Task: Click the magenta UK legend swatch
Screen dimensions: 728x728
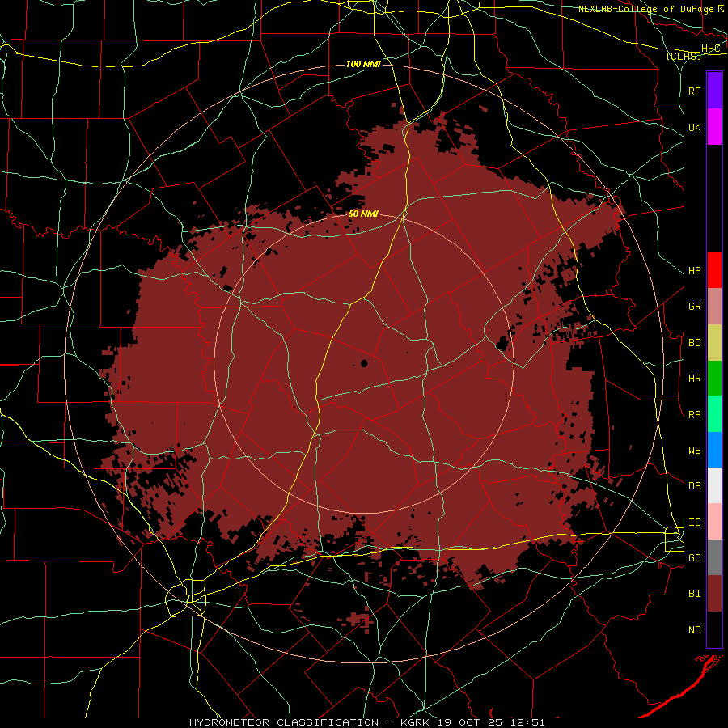Action: coord(714,127)
